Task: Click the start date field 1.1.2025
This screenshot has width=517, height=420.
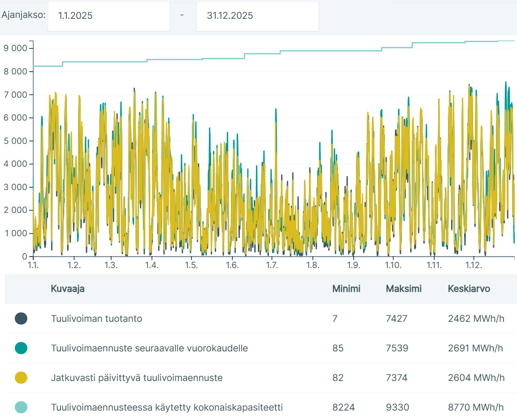Action: click(x=109, y=16)
